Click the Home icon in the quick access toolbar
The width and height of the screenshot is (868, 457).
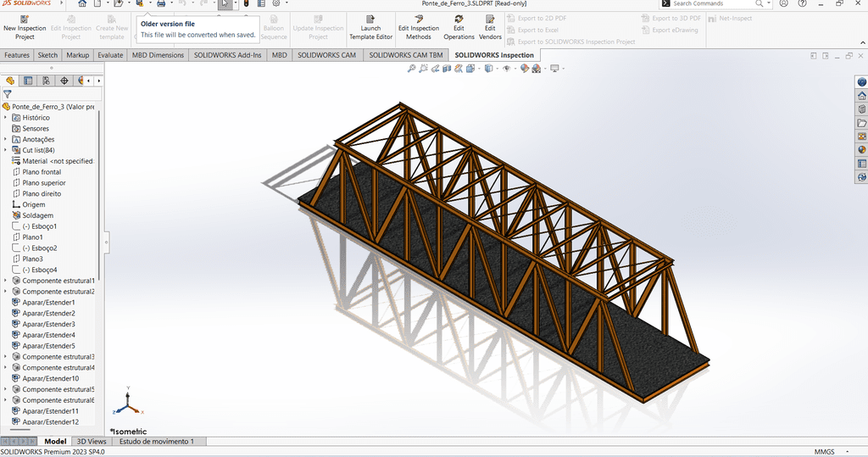pyautogui.click(x=82, y=4)
